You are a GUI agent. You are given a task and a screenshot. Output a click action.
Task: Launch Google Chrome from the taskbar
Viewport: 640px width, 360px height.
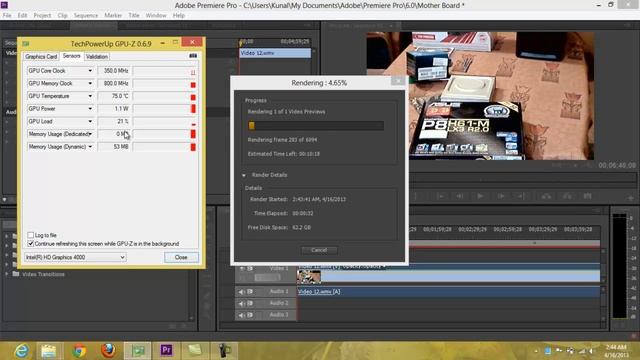pyautogui.click(x=79, y=351)
